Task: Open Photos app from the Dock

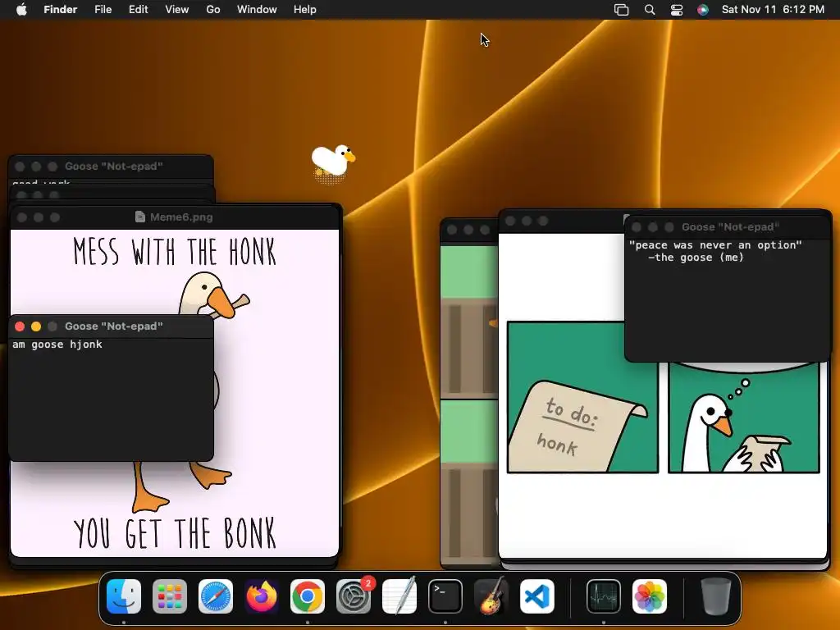Action: tap(650, 596)
